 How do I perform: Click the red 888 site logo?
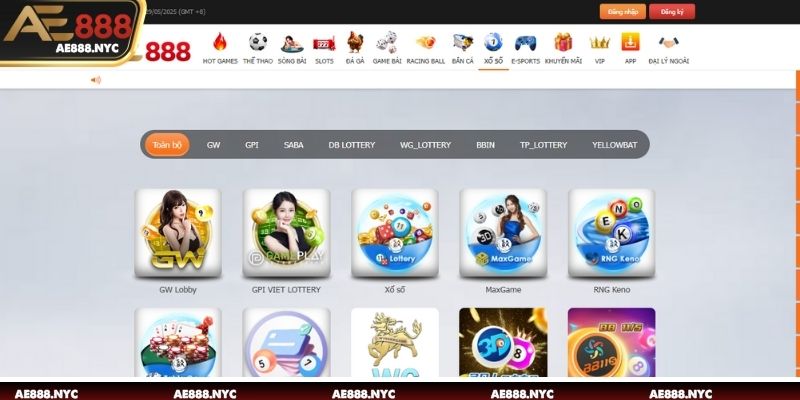coord(168,52)
